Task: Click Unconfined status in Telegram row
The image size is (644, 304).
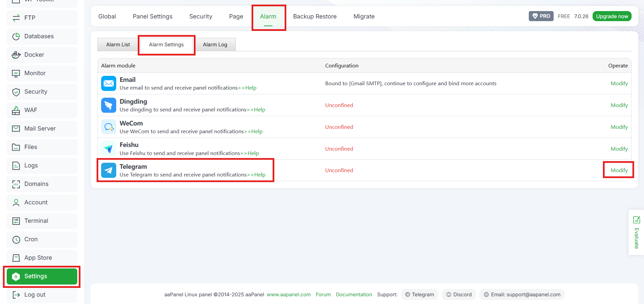Action: [x=339, y=170]
